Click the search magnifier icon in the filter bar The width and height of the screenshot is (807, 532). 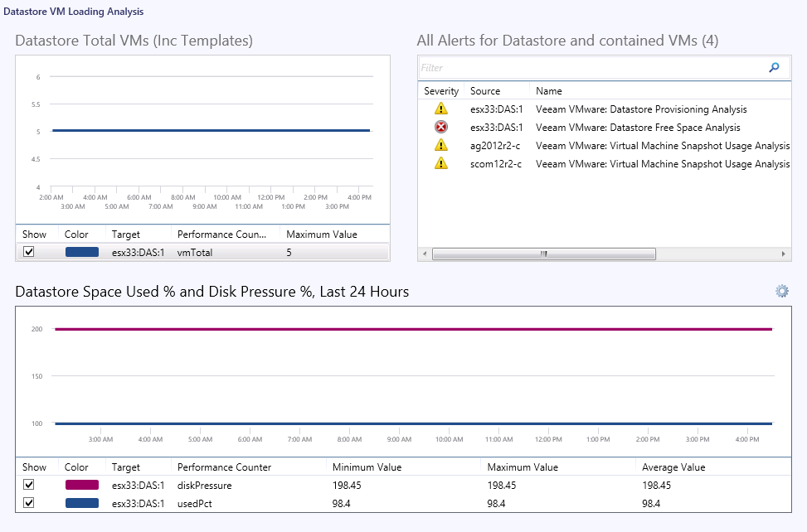tap(774, 67)
